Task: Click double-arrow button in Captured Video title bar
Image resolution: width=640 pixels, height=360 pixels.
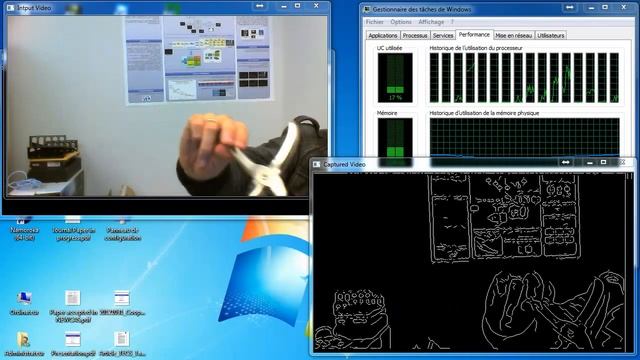Action: [565, 162]
